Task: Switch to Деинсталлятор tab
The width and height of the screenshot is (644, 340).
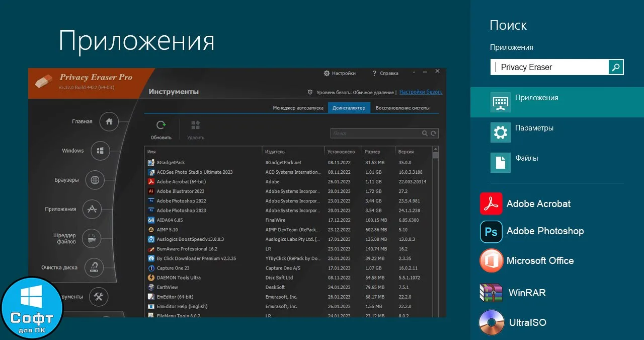Action: coord(349,108)
